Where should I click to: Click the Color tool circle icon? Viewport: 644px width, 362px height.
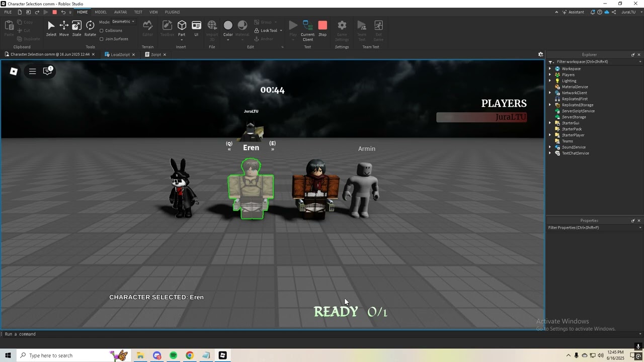(x=228, y=25)
